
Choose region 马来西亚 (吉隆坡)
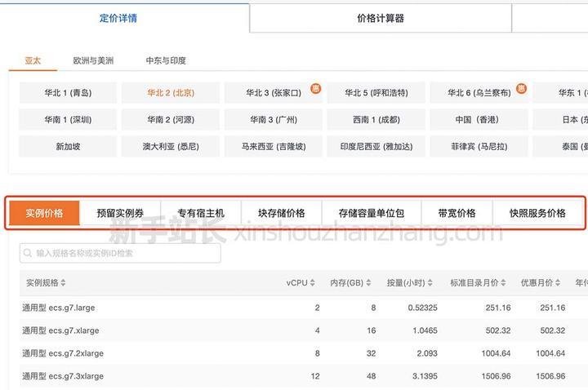274,147
